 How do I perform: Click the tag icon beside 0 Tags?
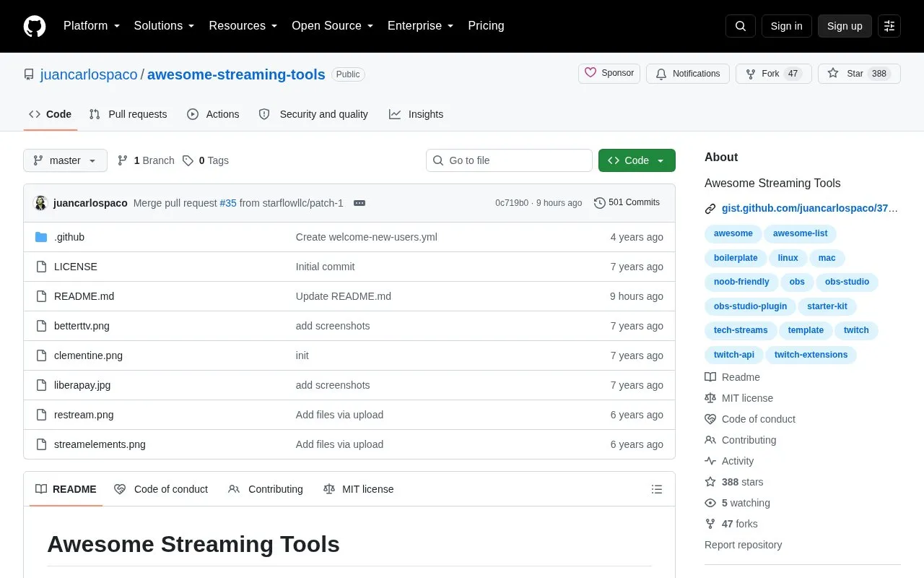tap(188, 160)
